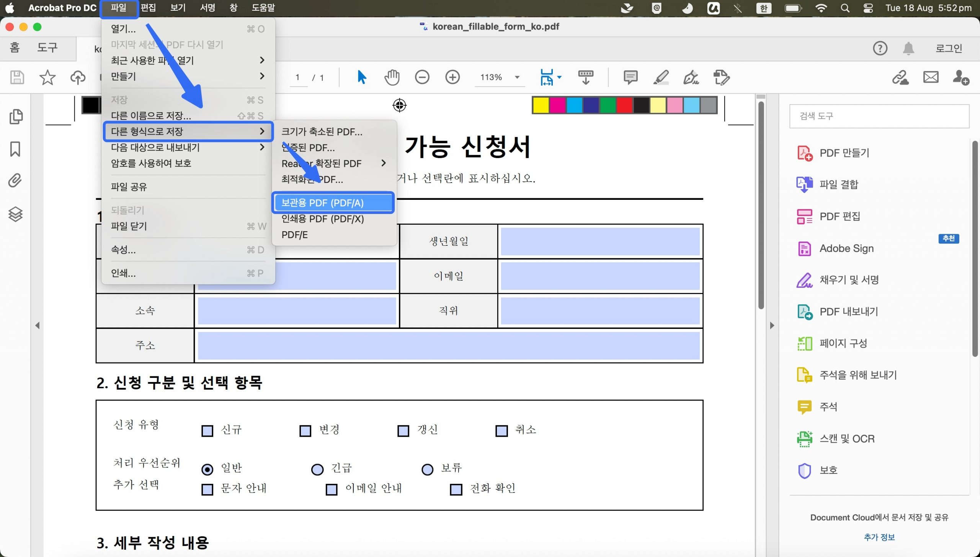
Task: Check the 이메일 안내 checkbox
Action: [332, 490]
